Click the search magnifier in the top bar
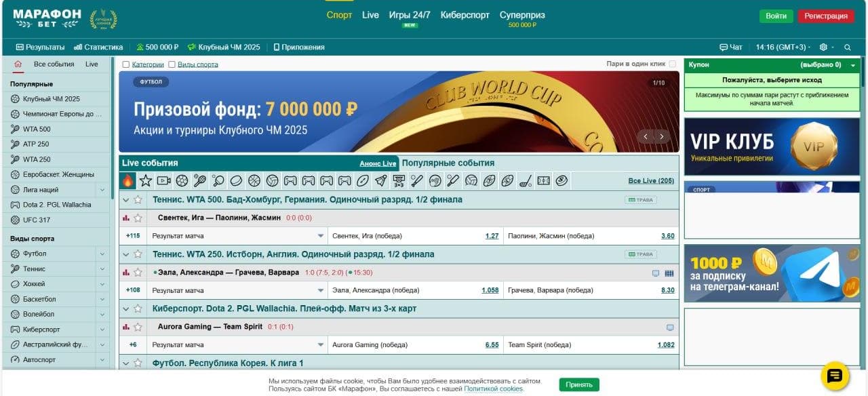 pos(847,47)
